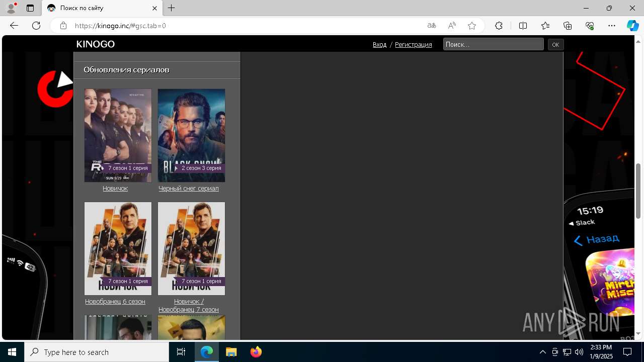Viewport: 644px width, 362px height.
Task: Click Новобранец 6 сезон poster thumbnail
Action: click(x=118, y=248)
